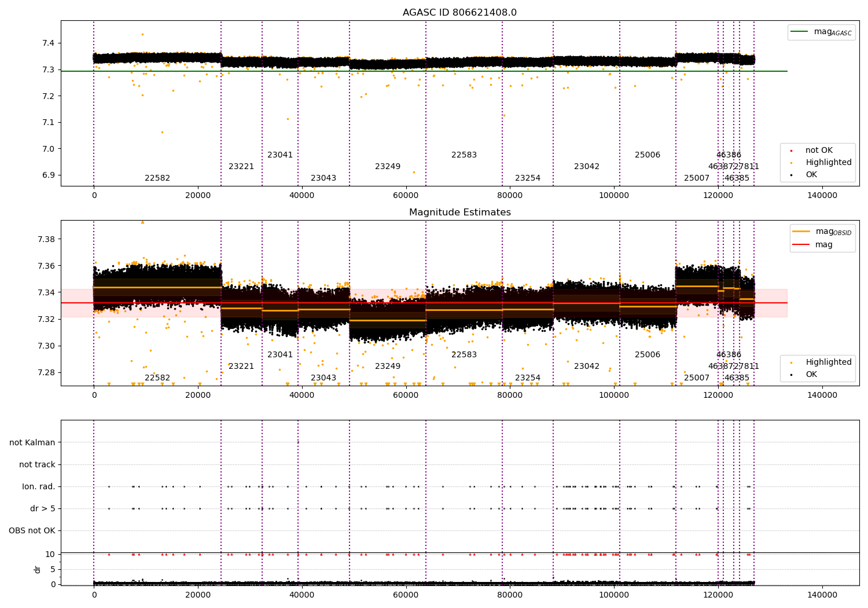Image resolution: width=868 pixels, height=608 pixels.
Task: Click the 20000 x-axis tick of top plot
Action: point(198,195)
